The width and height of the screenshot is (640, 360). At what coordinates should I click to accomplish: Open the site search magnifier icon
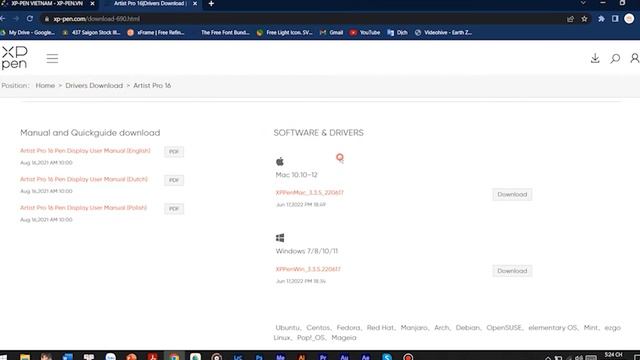[x=615, y=58]
